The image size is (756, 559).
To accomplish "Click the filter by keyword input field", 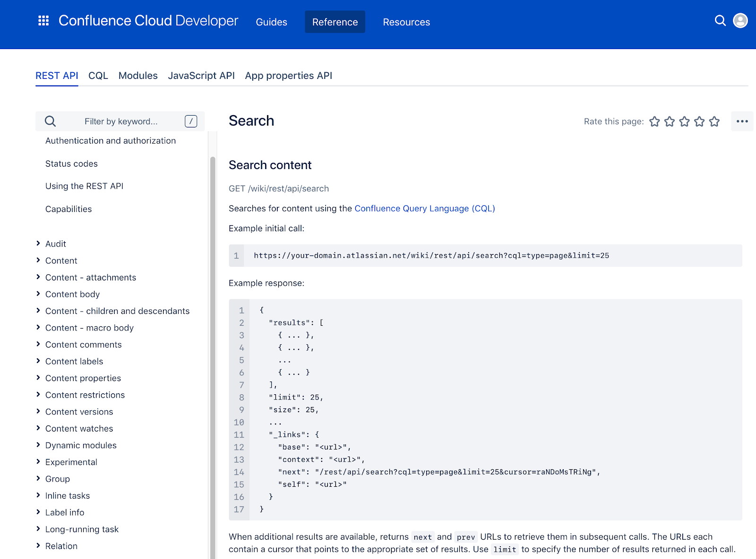I will tap(121, 121).
